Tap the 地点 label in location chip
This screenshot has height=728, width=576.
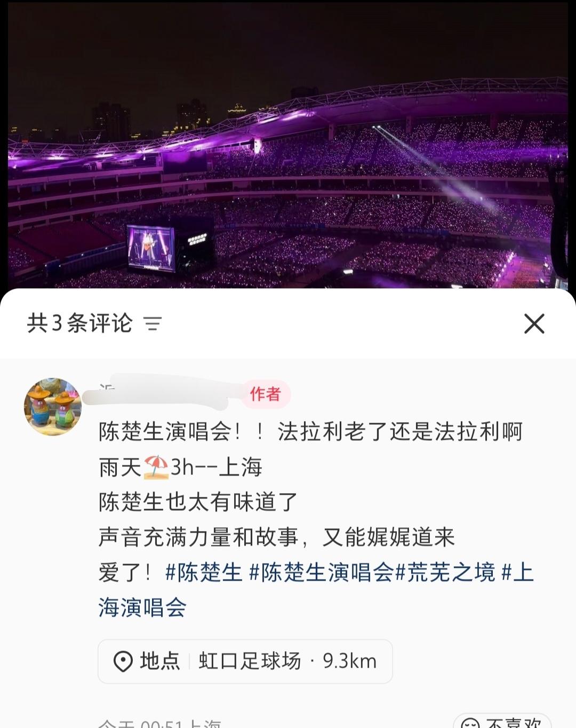[160, 661]
